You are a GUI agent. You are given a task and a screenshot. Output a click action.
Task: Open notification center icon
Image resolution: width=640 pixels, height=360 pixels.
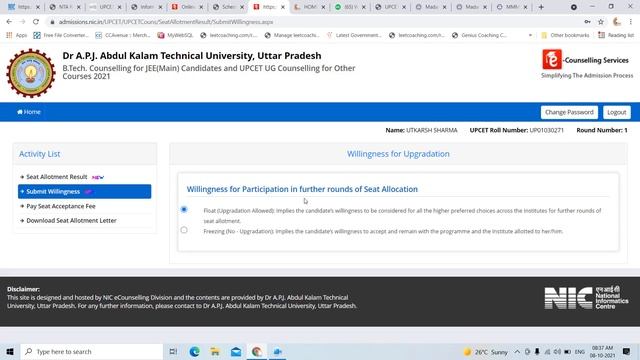tap(627, 352)
